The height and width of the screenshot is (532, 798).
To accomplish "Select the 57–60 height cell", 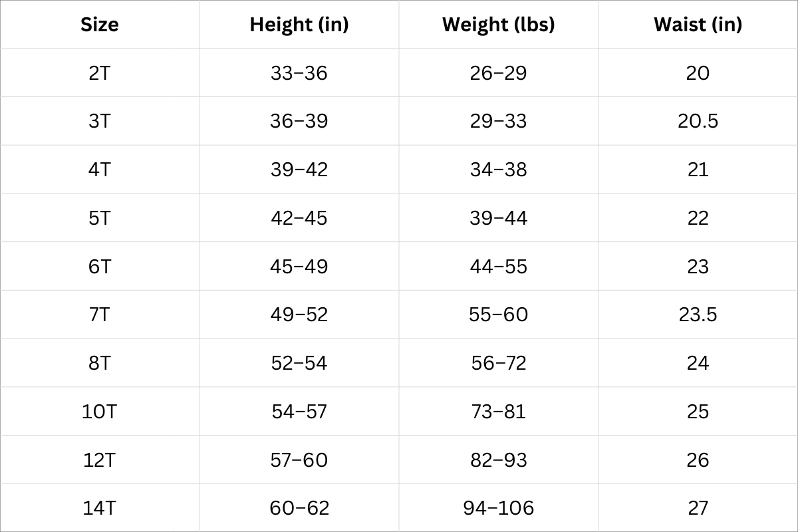I will pyautogui.click(x=299, y=460).
